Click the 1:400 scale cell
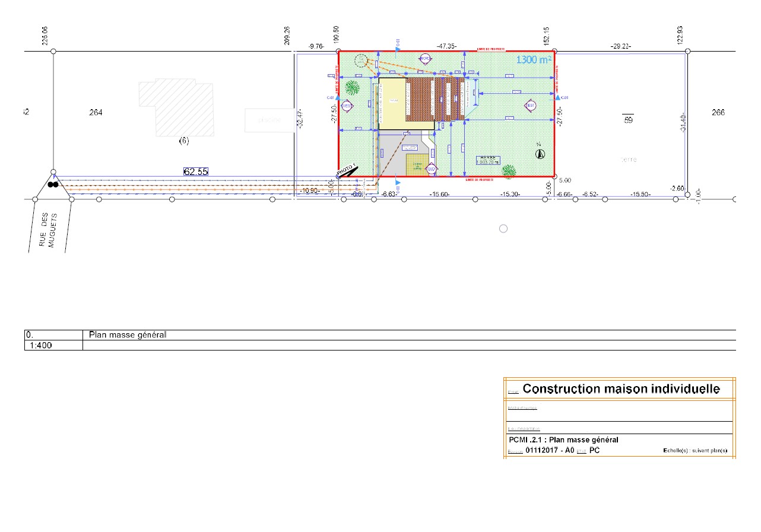761x532 pixels. [53, 345]
